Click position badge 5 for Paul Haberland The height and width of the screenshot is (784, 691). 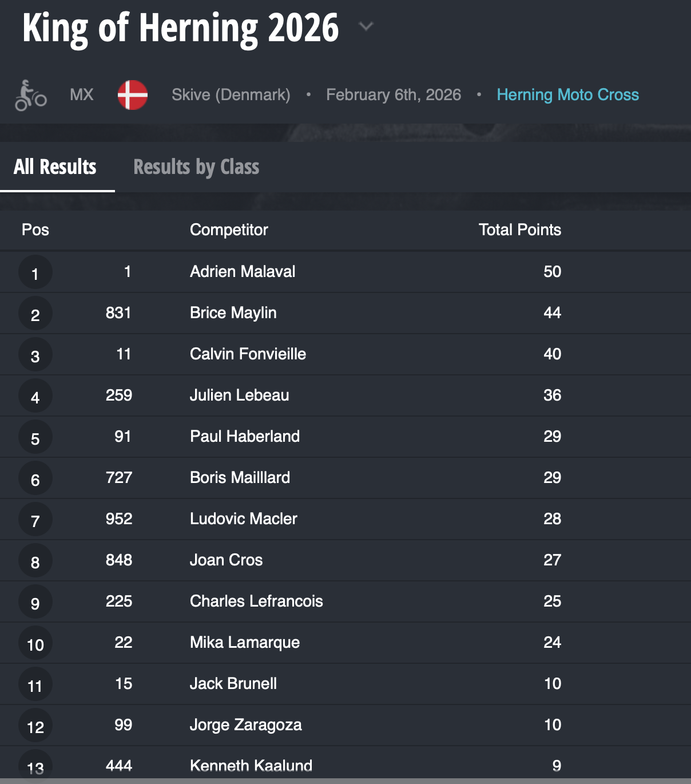tap(35, 438)
